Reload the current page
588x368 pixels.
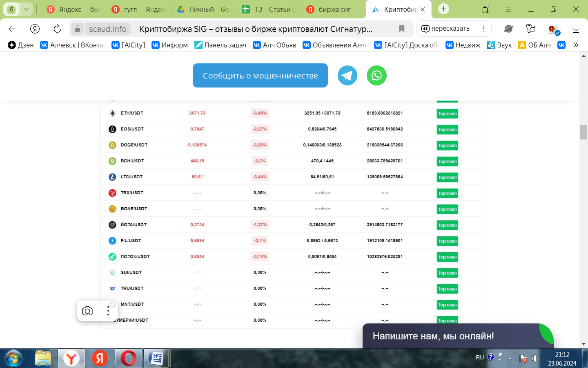pos(57,29)
